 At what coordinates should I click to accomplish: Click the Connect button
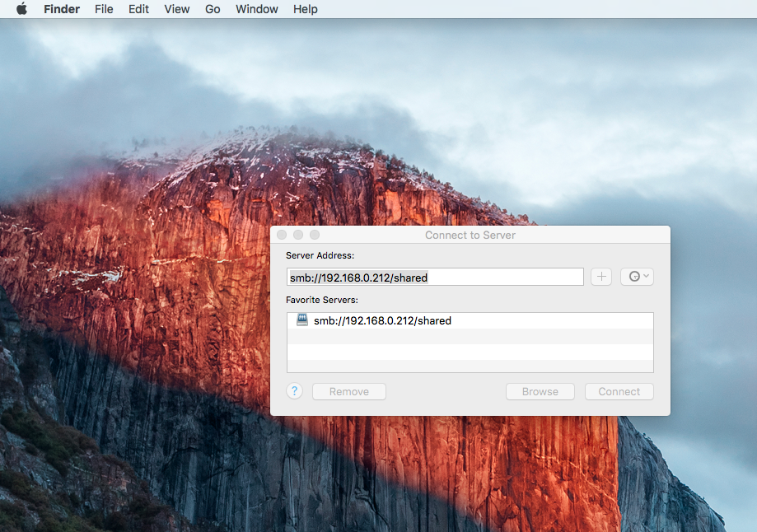pos(619,391)
